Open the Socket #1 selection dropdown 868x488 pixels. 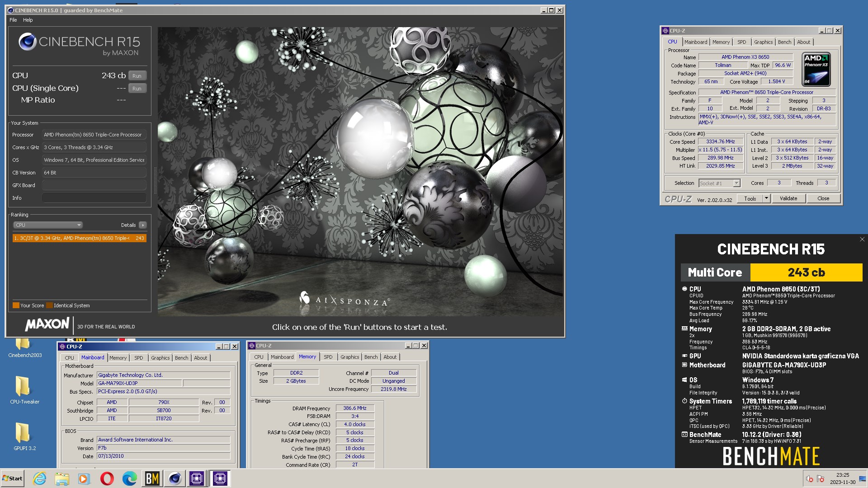point(719,183)
